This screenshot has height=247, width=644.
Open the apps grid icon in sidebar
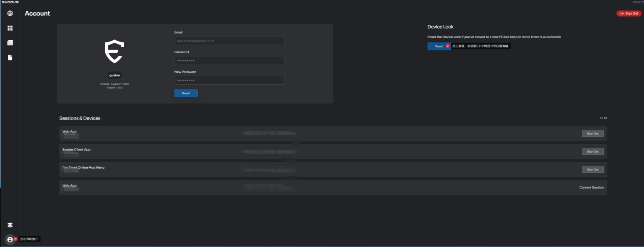(x=10, y=28)
